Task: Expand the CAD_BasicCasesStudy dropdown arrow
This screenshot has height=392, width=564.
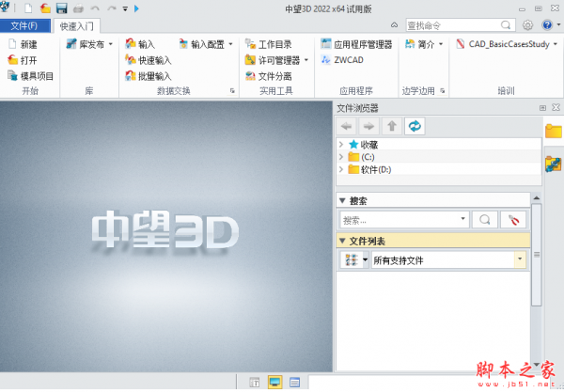Action: [555, 44]
